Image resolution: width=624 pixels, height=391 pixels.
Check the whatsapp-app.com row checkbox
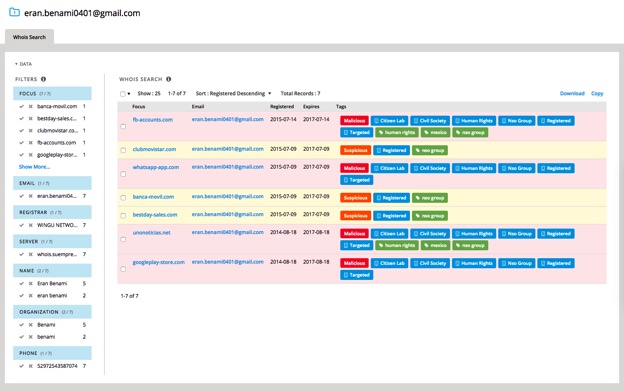[123, 174]
